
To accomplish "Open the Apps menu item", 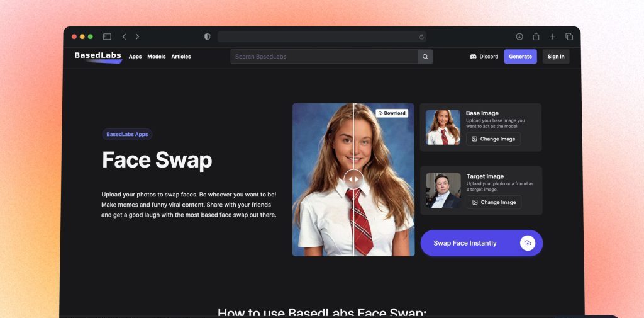I will point(135,57).
